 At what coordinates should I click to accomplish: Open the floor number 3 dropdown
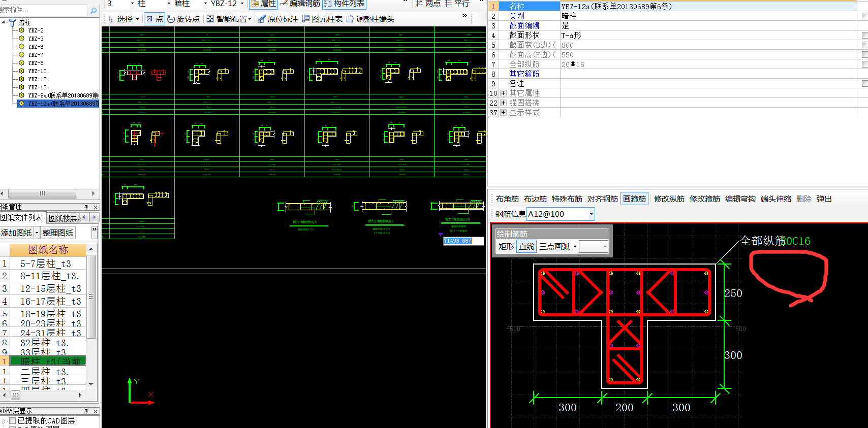[x=132, y=4]
